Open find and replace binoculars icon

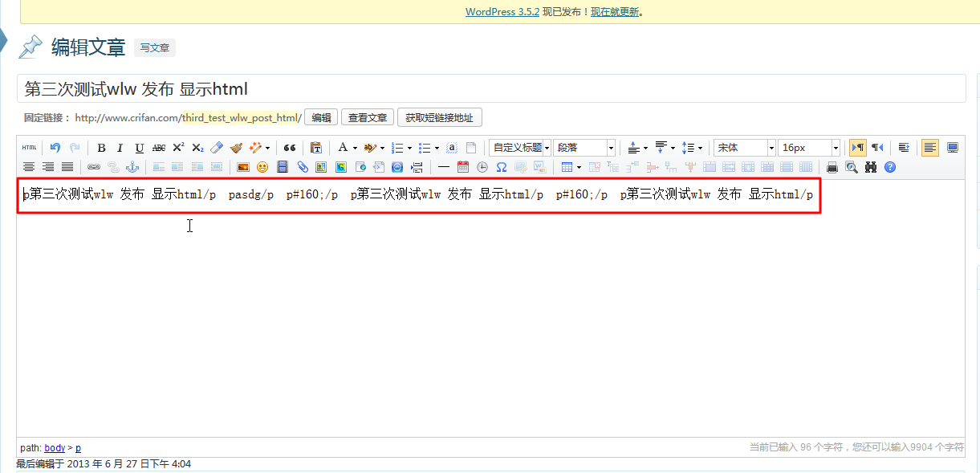tap(871, 167)
